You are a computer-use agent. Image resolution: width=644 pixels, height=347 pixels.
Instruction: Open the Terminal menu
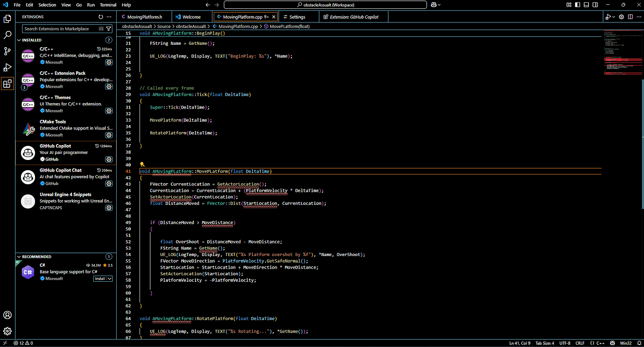coord(108,5)
